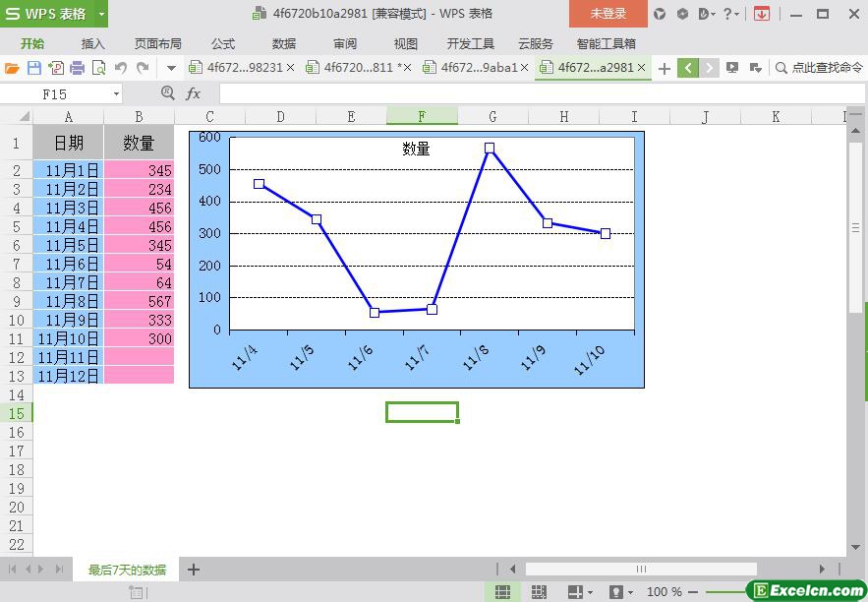Click the zoom magnifier beside fx

click(168, 93)
